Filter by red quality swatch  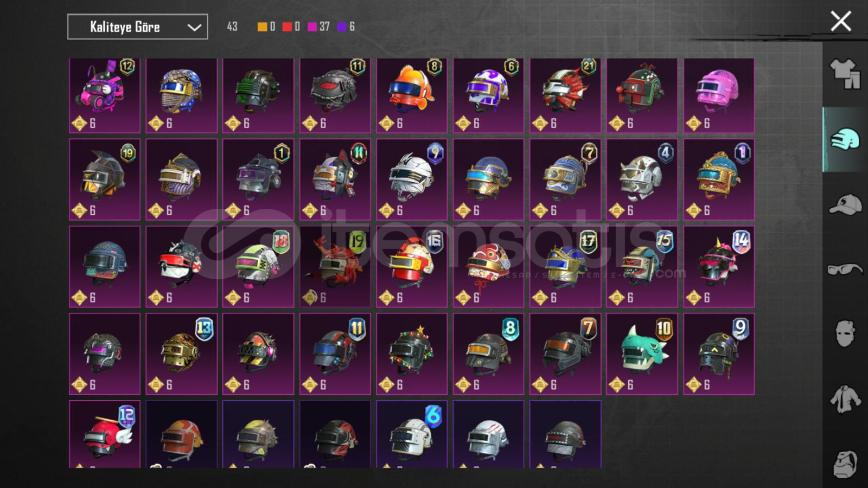tap(287, 27)
